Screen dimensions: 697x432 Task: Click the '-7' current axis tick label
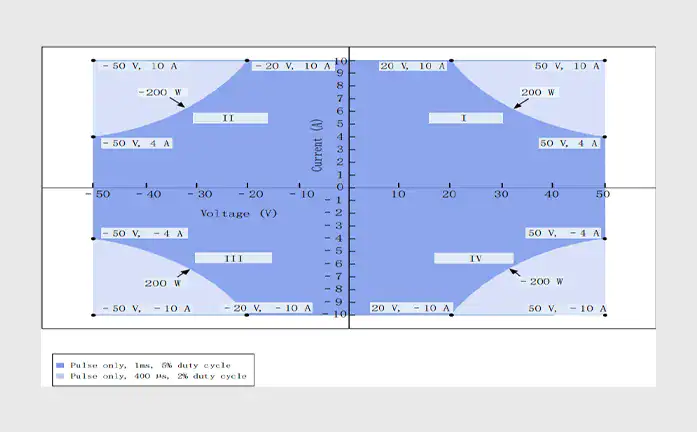tap(335, 277)
